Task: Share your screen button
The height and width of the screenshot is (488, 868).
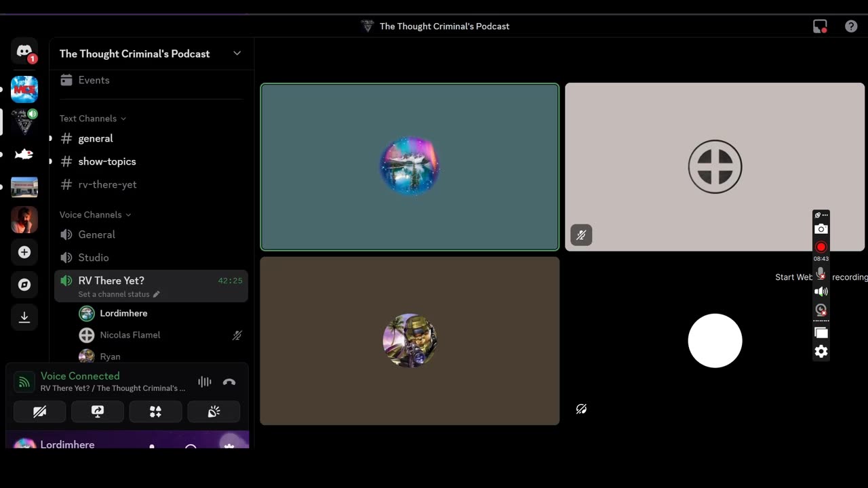Action: pos(98,411)
